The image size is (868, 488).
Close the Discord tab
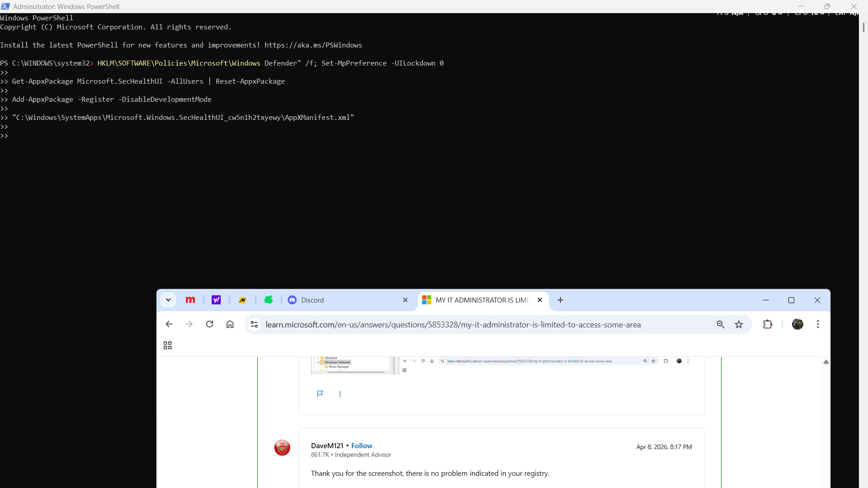(405, 300)
